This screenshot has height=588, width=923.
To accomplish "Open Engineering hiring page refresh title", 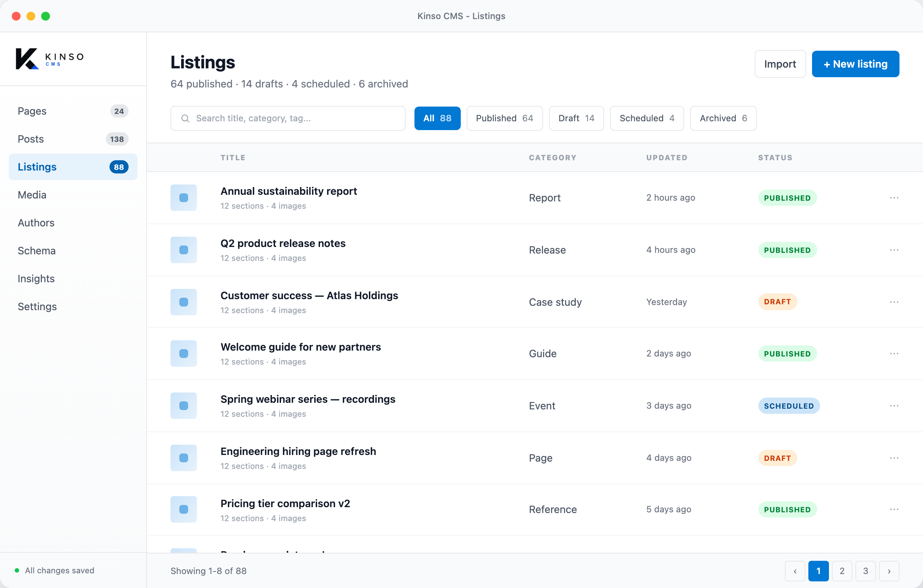I will (298, 451).
